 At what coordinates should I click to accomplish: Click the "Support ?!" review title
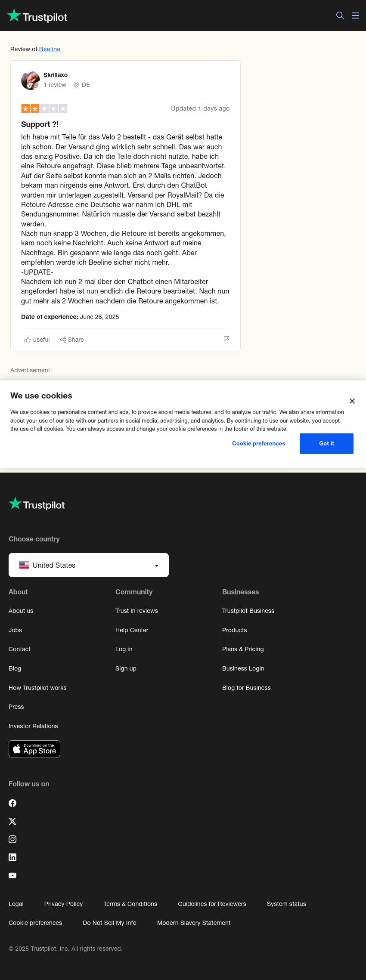point(40,124)
